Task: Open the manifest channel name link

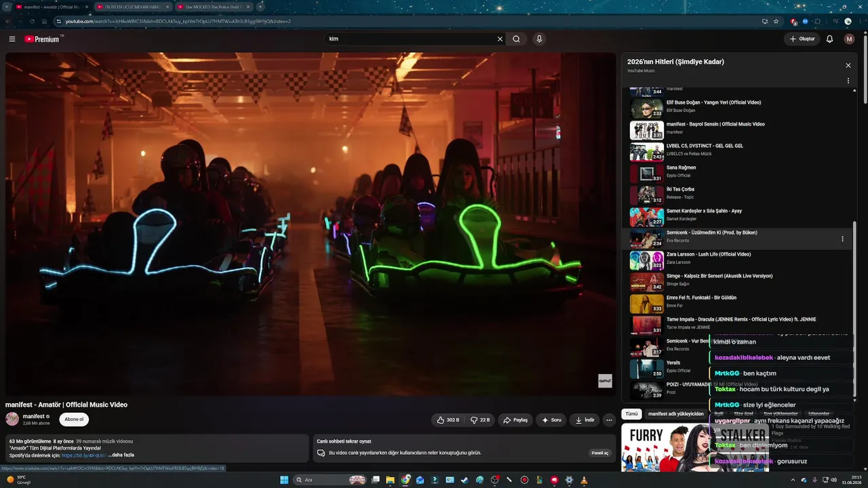Action: pos(33,416)
